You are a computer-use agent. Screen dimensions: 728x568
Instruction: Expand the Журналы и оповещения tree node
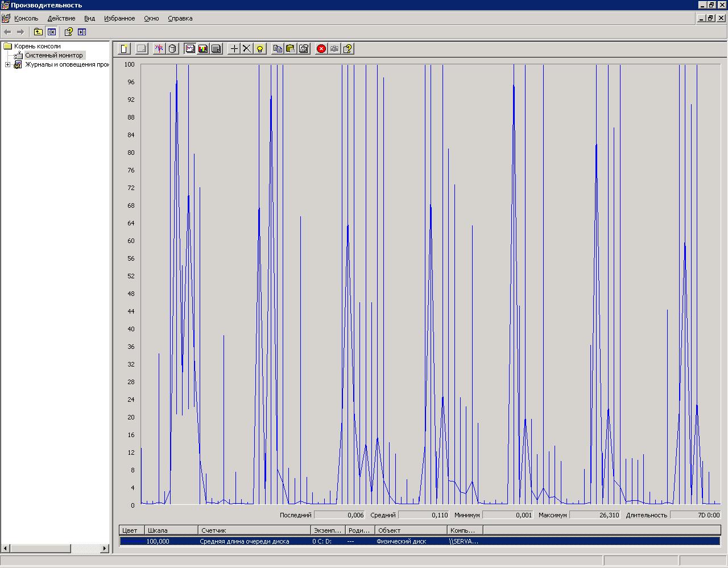pyautogui.click(x=7, y=65)
